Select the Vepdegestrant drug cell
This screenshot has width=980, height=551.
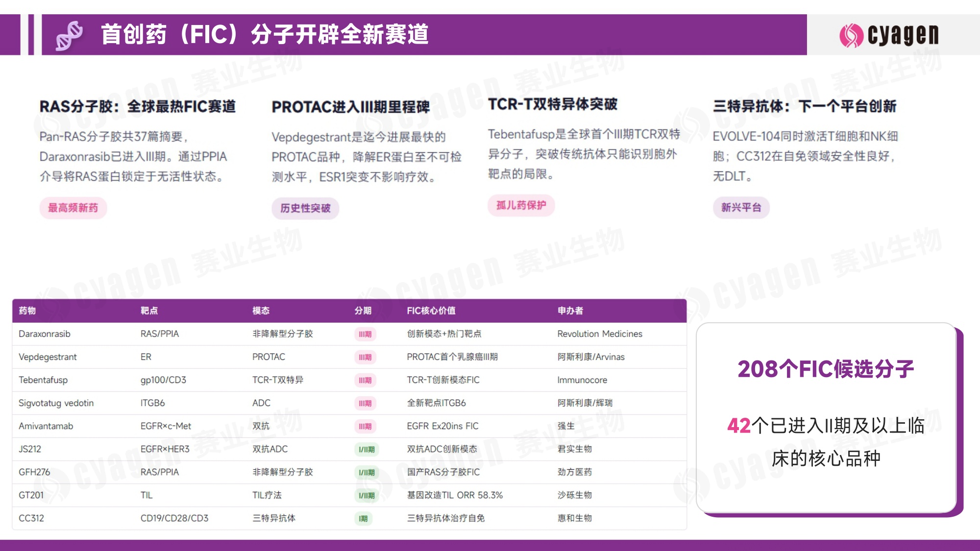[48, 357]
